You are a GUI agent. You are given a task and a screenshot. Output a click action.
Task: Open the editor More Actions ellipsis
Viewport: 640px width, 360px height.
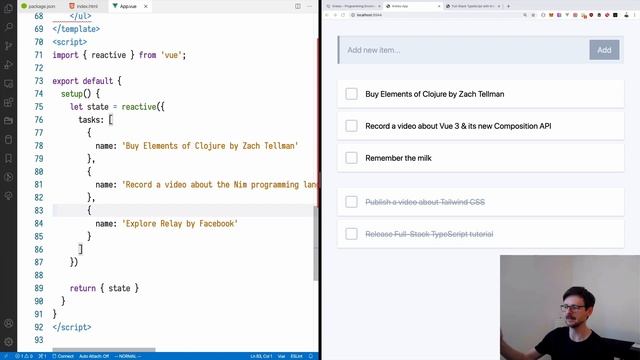[x=309, y=6]
